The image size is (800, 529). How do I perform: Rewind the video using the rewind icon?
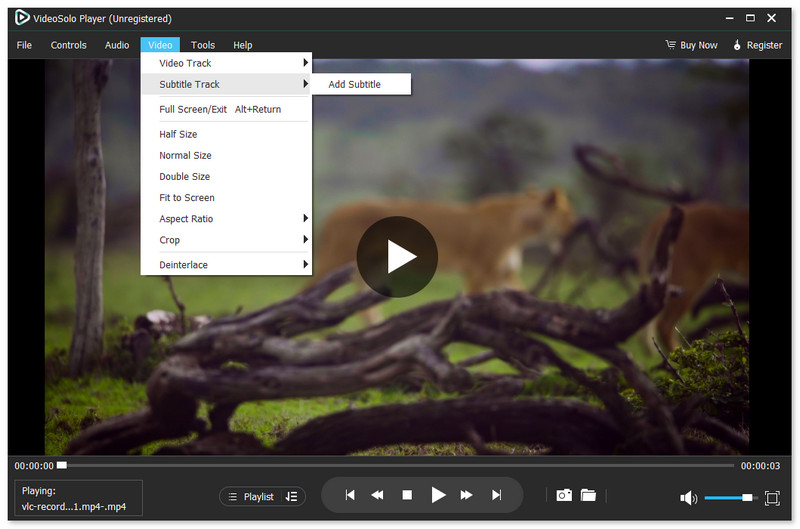[378, 495]
